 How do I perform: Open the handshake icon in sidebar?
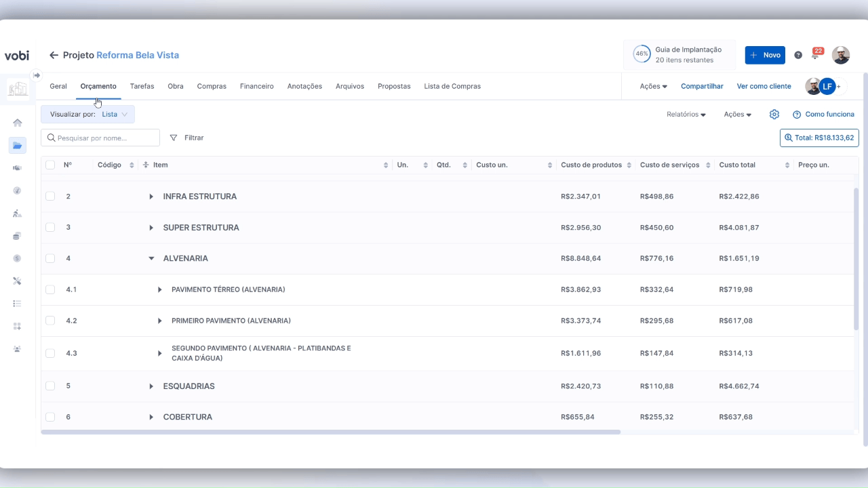click(18, 168)
